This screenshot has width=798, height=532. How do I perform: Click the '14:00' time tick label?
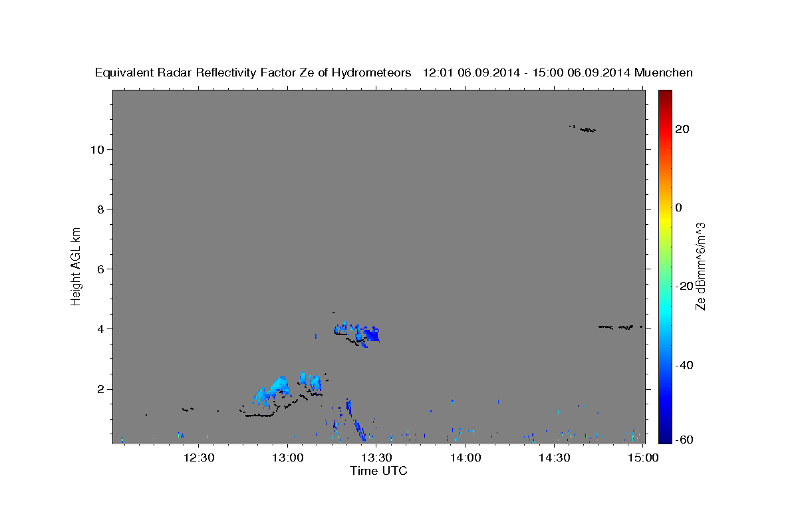[465, 458]
